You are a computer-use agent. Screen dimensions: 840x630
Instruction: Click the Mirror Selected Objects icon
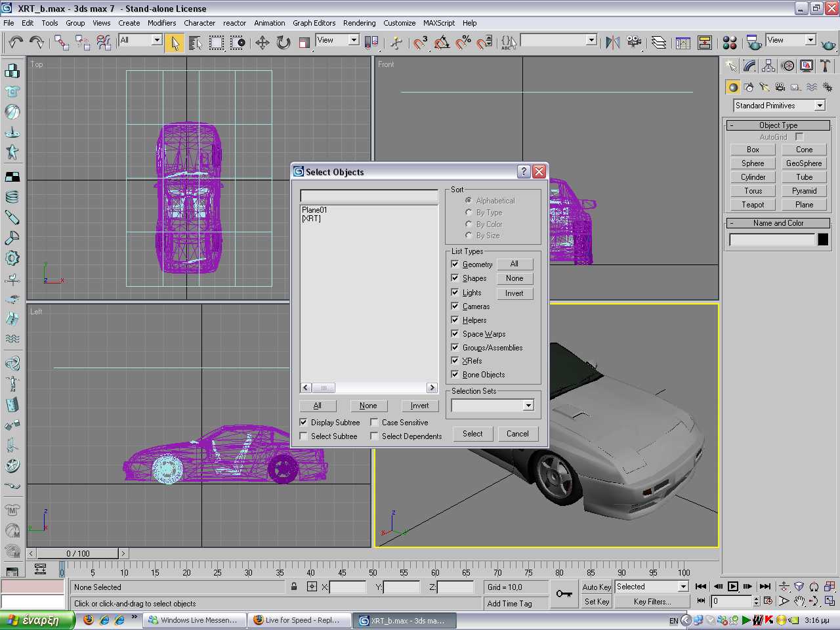(x=612, y=43)
